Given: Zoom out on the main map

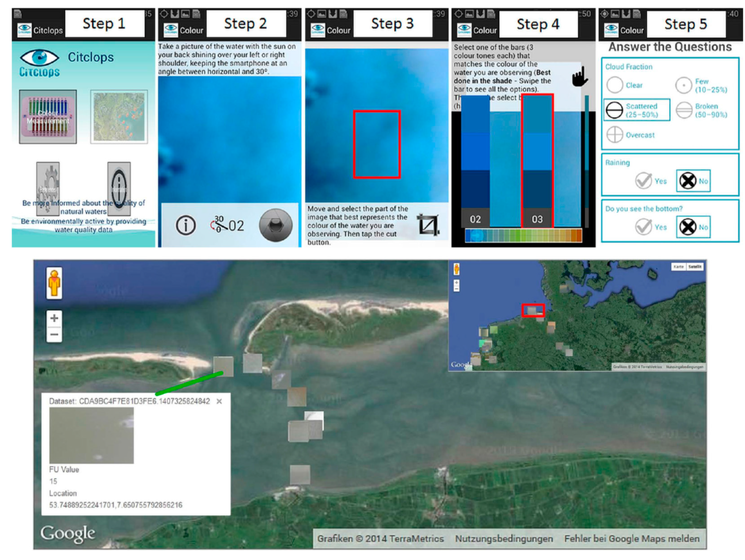Looking at the screenshot, I should (x=54, y=334).
